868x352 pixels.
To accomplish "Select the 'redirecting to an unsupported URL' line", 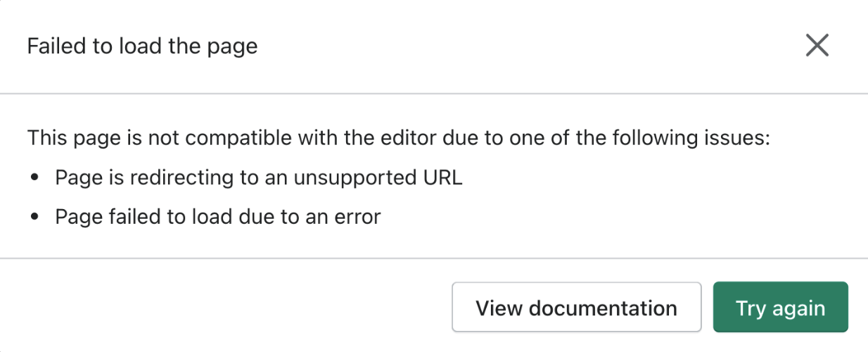I will [x=258, y=177].
